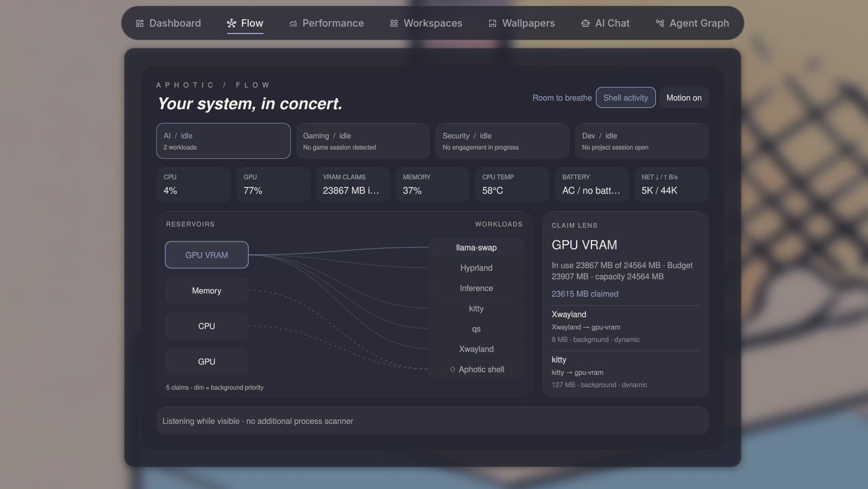
Task: Click the Dashboard grid icon
Action: click(x=139, y=24)
